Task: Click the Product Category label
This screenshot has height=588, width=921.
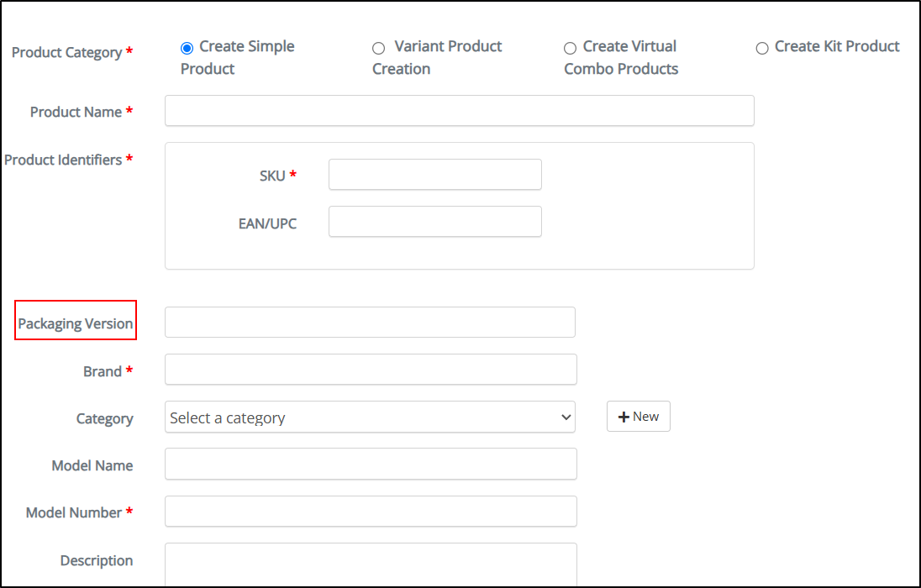Action: [67, 52]
